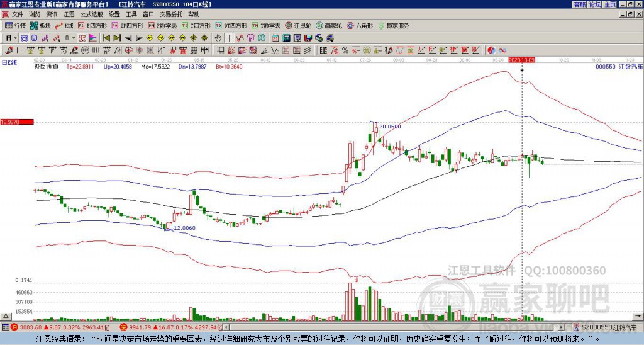Toggle the 权 adjustment button

click(x=82, y=38)
